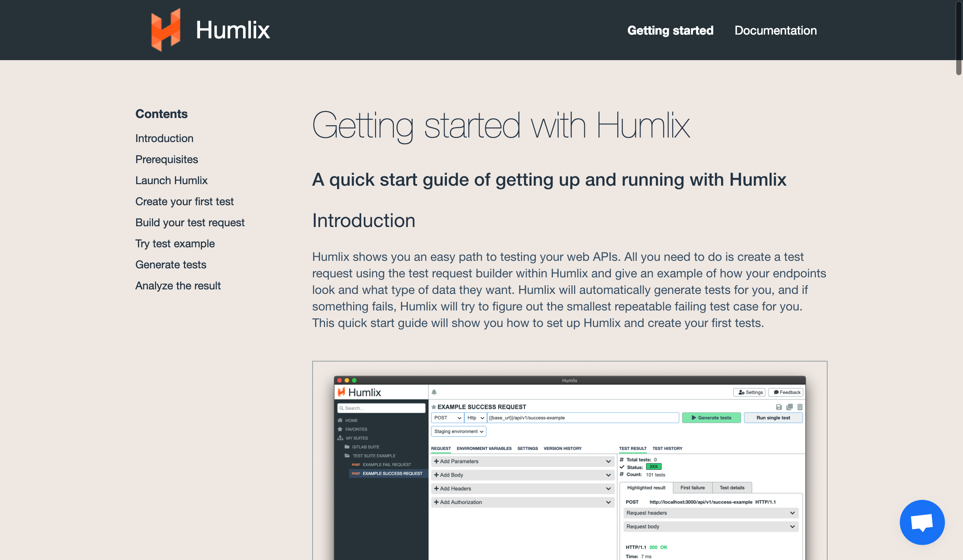
Task: Select the Test details tab
Action: click(731, 488)
